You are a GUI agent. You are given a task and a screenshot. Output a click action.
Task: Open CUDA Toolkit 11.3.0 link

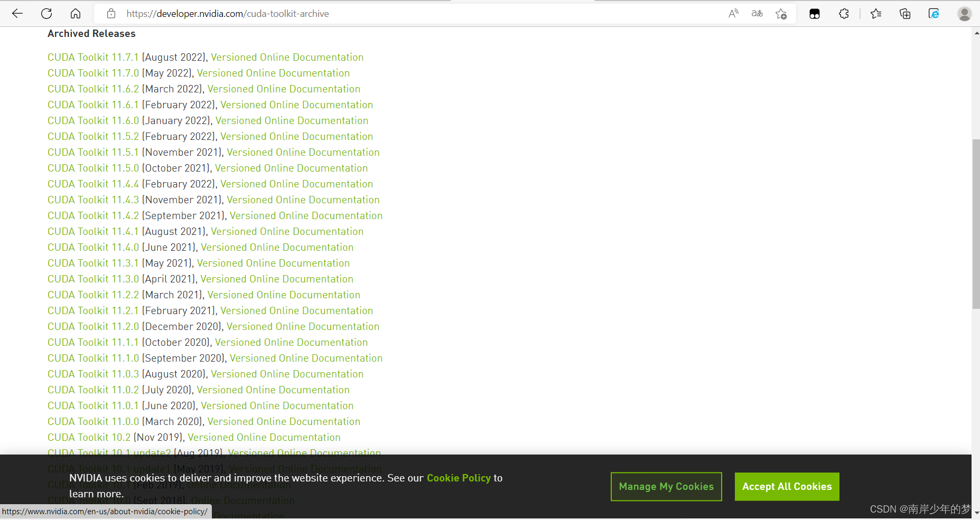[x=93, y=279]
